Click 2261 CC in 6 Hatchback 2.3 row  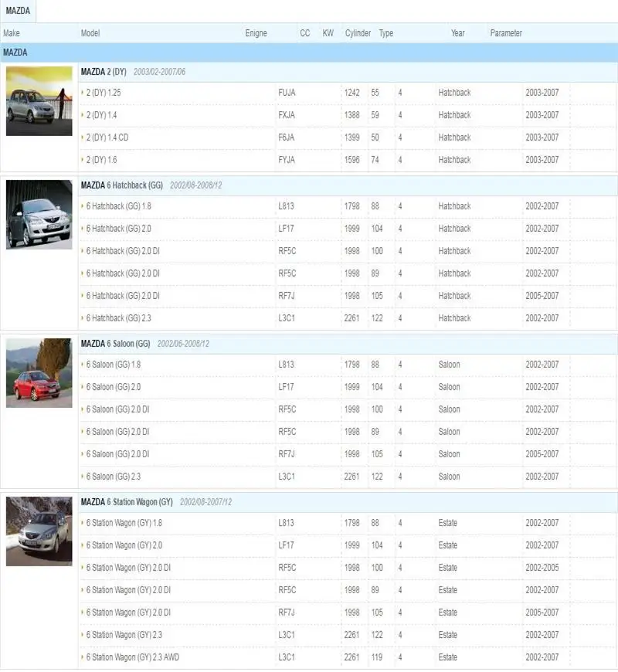(351, 318)
